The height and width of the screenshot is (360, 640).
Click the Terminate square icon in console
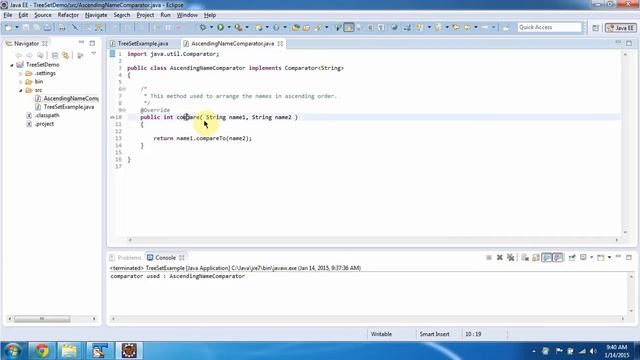click(x=489, y=258)
